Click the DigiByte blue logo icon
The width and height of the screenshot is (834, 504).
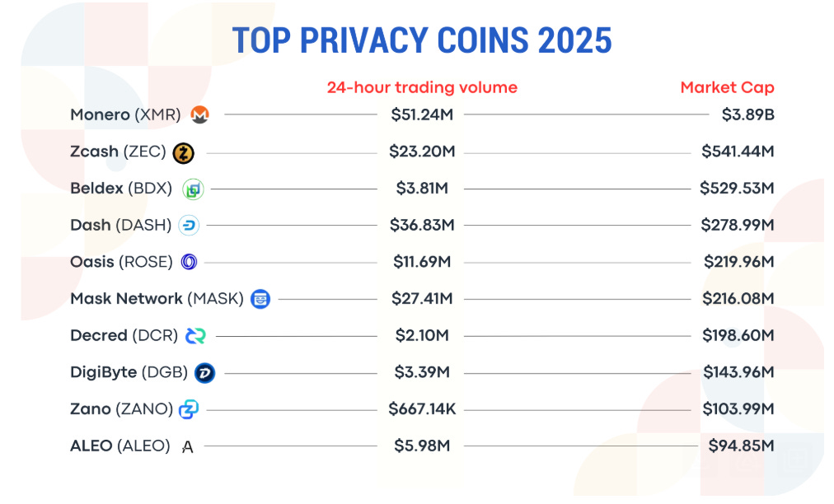(204, 373)
